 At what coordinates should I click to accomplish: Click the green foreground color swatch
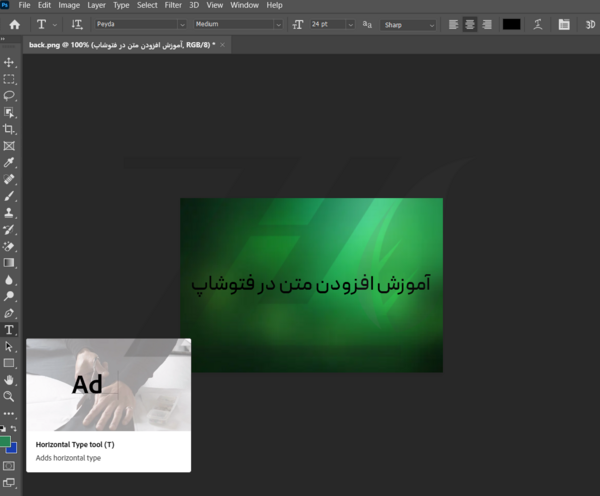[5, 442]
